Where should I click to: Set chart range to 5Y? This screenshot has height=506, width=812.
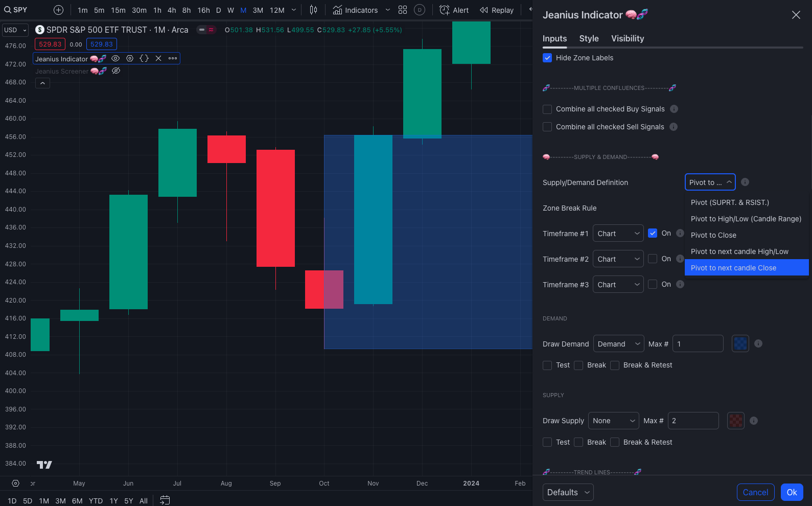click(x=129, y=501)
